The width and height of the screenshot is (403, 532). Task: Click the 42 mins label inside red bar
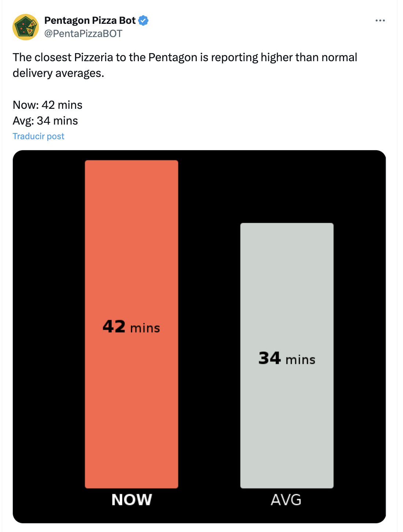pos(132,326)
